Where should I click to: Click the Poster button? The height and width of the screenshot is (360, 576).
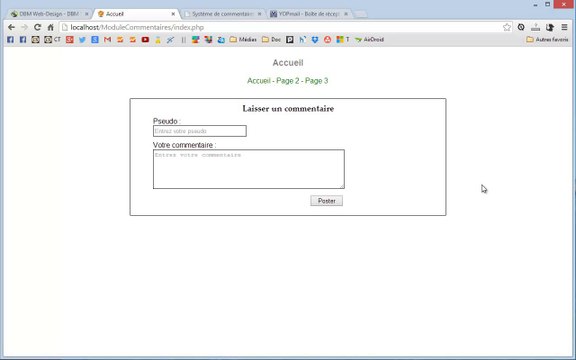click(x=327, y=201)
